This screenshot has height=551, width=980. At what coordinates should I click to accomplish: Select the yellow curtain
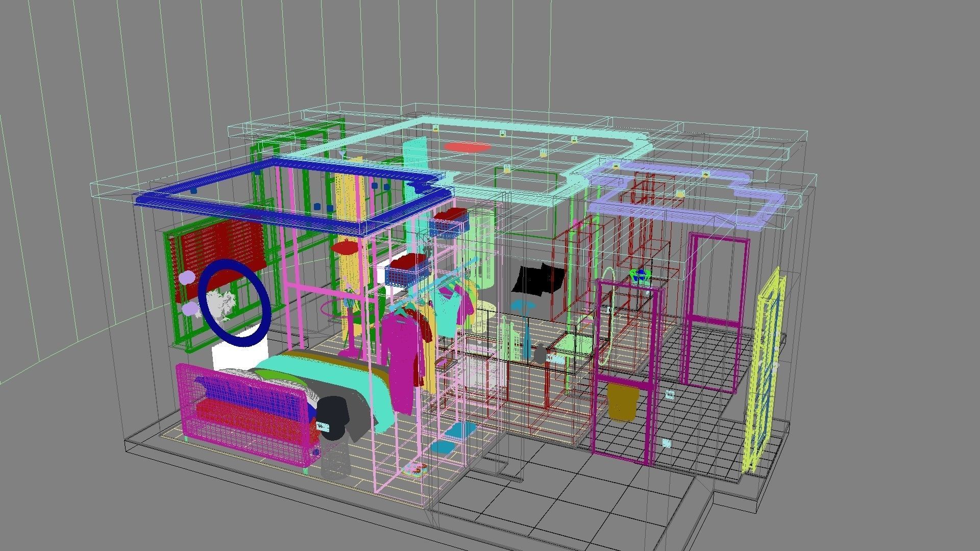351,248
